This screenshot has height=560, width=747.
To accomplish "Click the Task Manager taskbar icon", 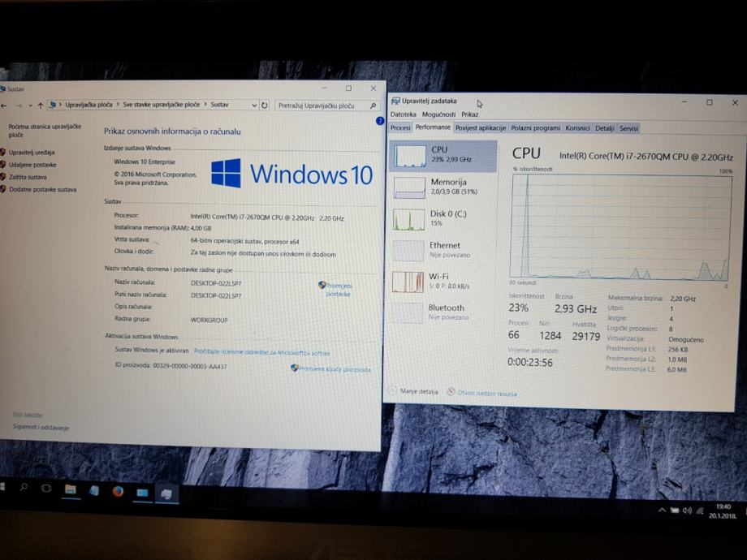I will (x=166, y=493).
